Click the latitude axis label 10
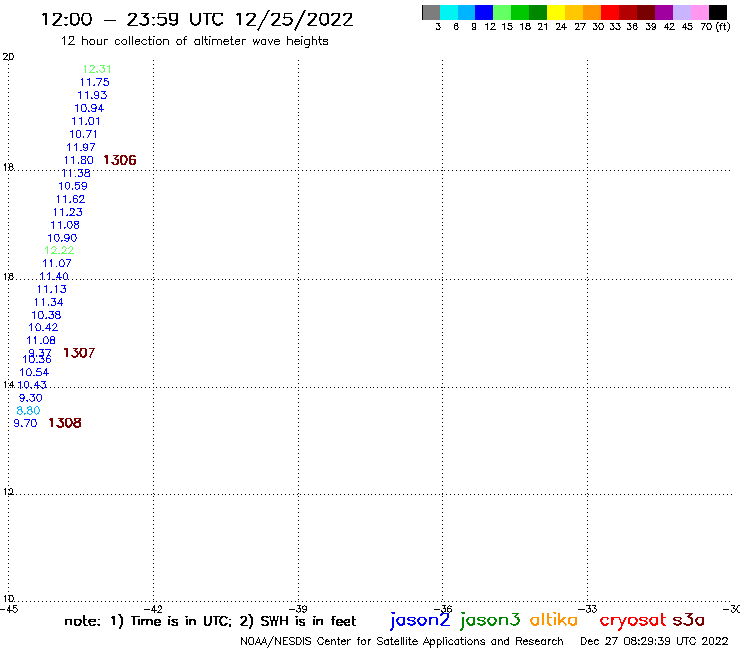The image size is (740, 650). (8, 599)
